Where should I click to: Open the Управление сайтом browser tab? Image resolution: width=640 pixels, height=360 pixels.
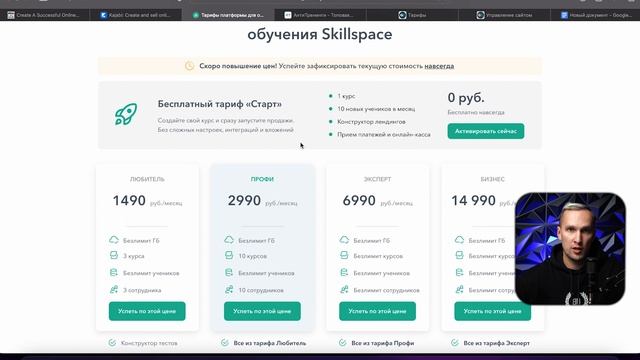coord(504,15)
